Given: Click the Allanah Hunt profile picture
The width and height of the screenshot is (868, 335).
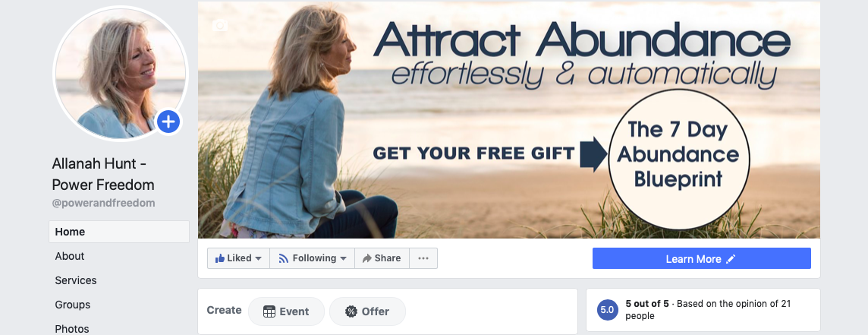Looking at the screenshot, I should tap(121, 73).
